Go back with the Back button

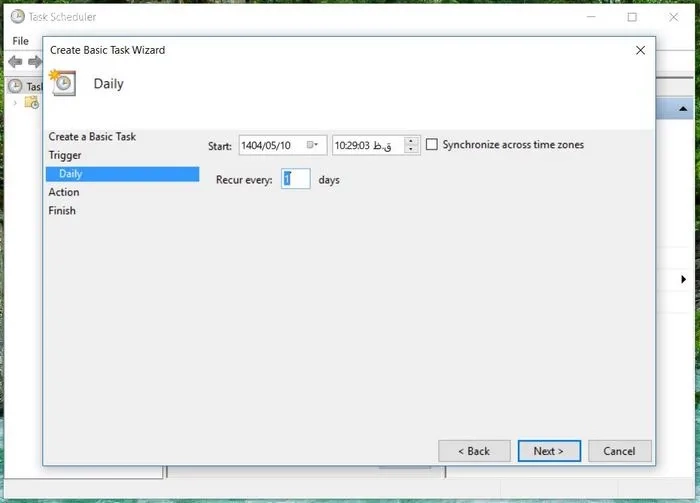(473, 451)
